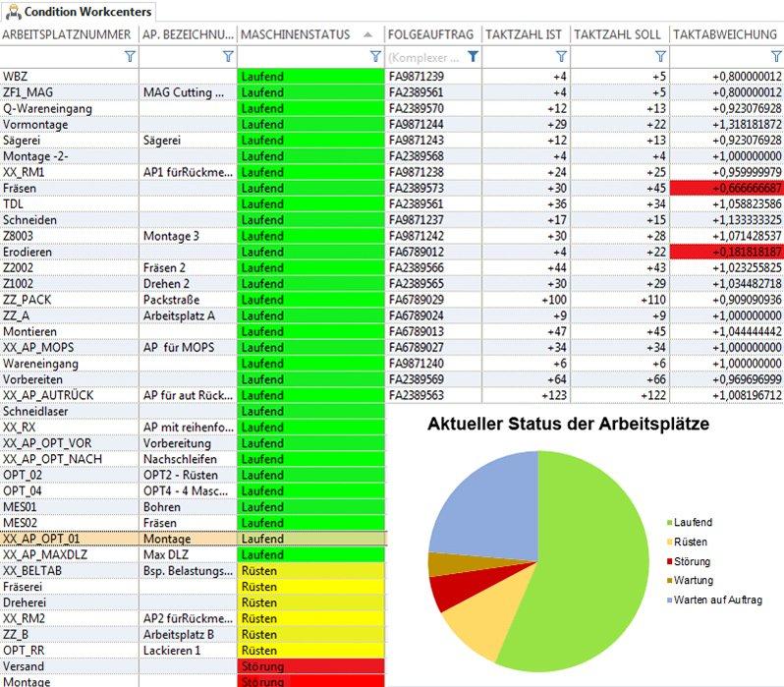784x687 pixels.
Task: Click the Condition Workcenters tab icon
Action: tap(14, 12)
